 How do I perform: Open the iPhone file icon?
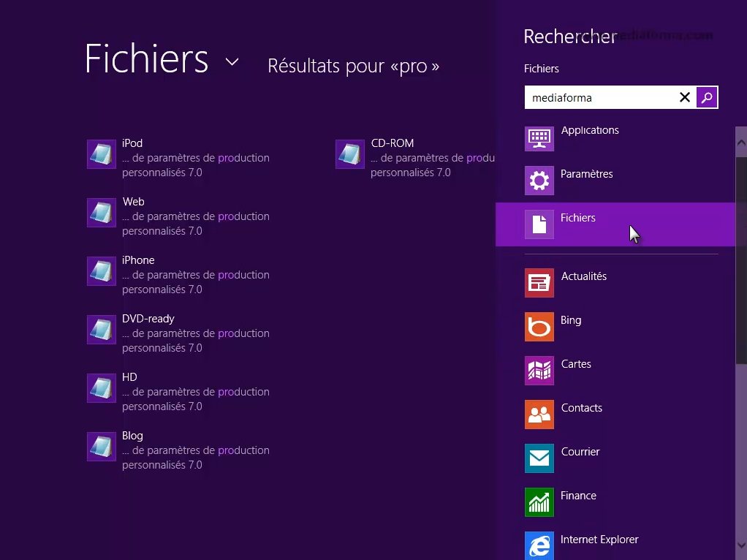(x=102, y=271)
